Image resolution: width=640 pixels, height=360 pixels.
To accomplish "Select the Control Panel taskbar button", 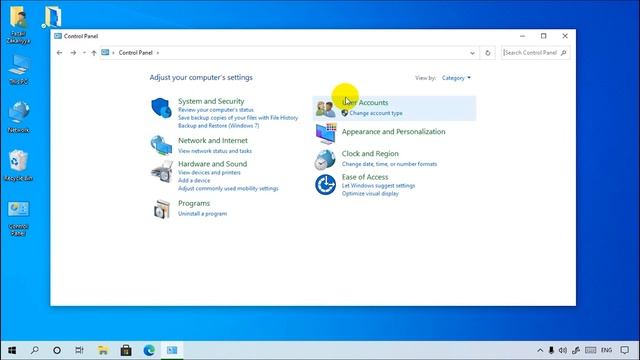I will click(x=172, y=350).
